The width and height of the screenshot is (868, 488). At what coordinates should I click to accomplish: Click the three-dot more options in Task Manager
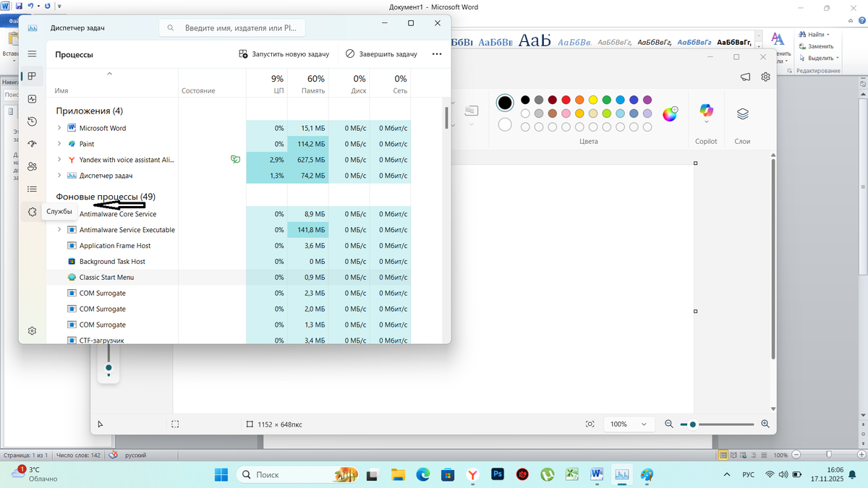click(x=437, y=54)
